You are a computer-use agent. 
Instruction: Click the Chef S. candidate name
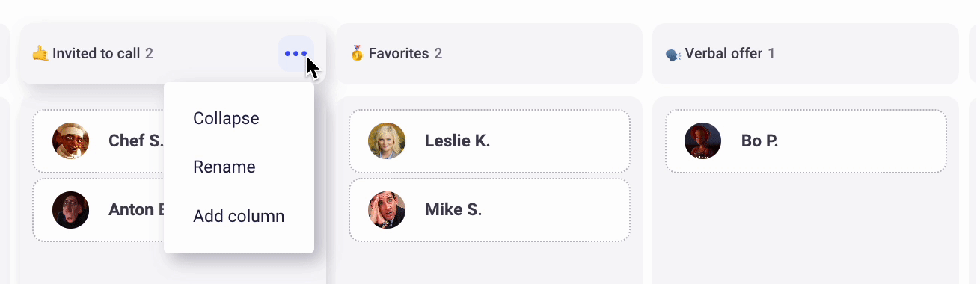[x=135, y=141]
